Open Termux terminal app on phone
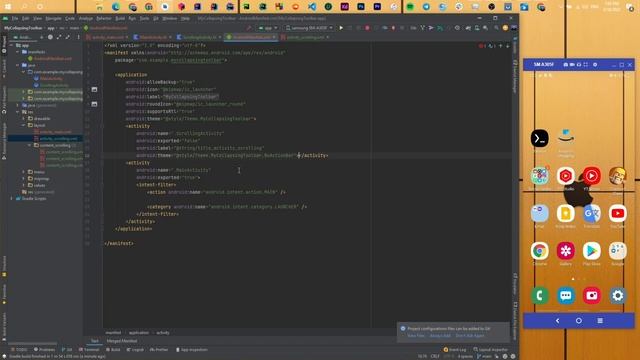This screenshot has height=360, width=640. 540,138
